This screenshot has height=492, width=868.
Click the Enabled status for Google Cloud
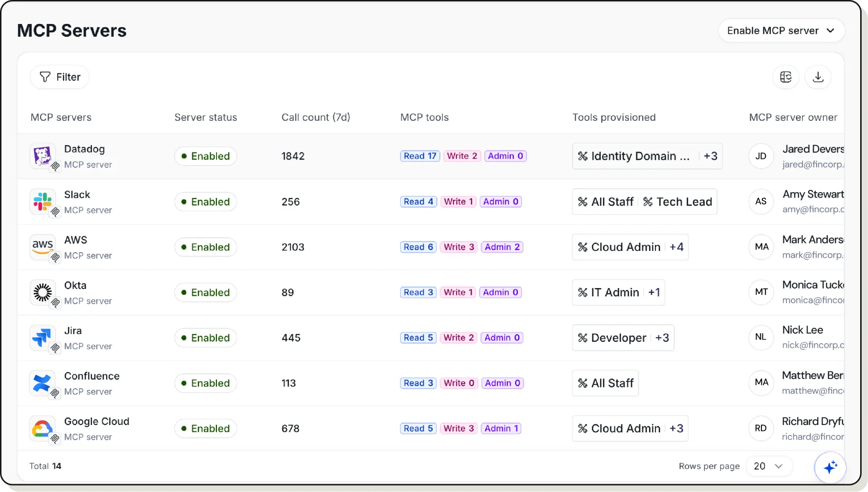click(206, 428)
